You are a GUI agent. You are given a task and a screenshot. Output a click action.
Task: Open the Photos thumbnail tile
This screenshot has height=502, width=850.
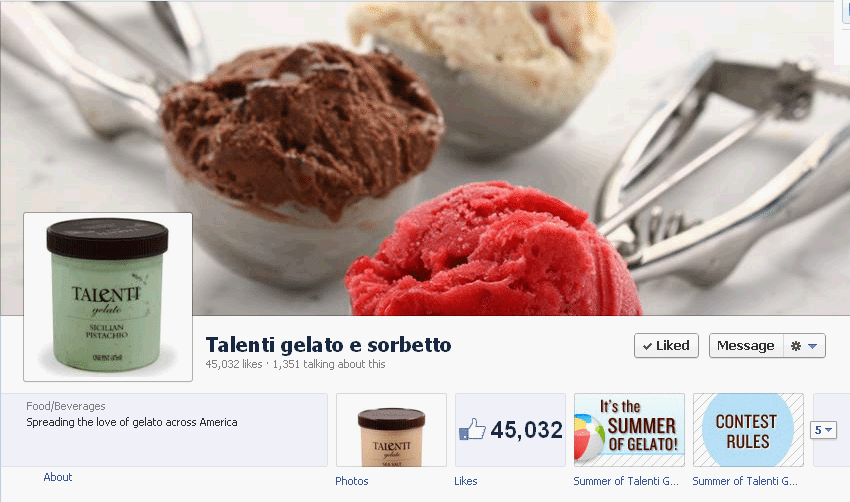(391, 430)
